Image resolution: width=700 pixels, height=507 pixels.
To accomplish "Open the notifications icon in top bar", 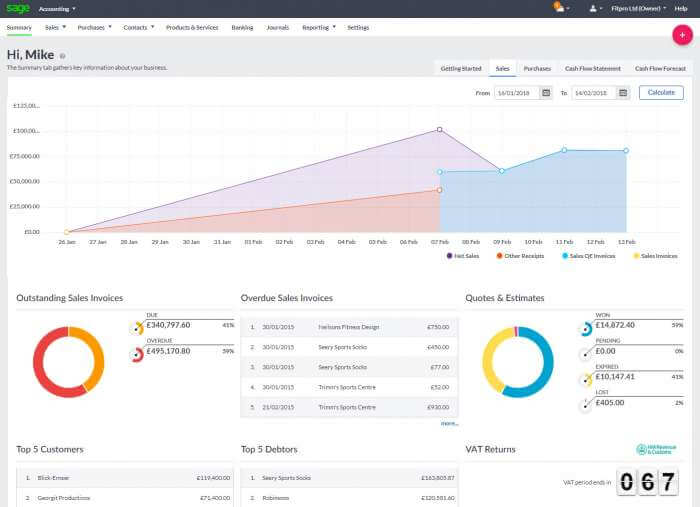I will point(558,8).
